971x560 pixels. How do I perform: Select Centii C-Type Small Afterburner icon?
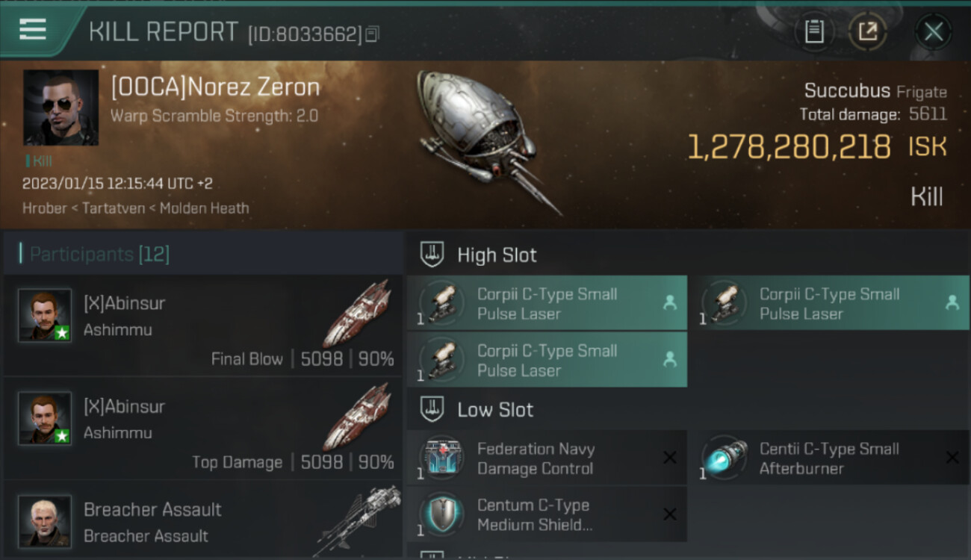pyautogui.click(x=725, y=458)
